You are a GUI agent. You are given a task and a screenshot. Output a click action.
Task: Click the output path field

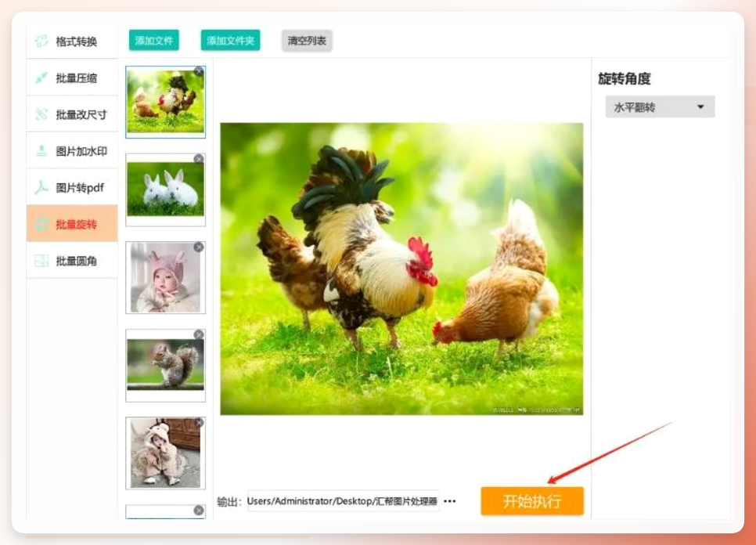(x=343, y=501)
